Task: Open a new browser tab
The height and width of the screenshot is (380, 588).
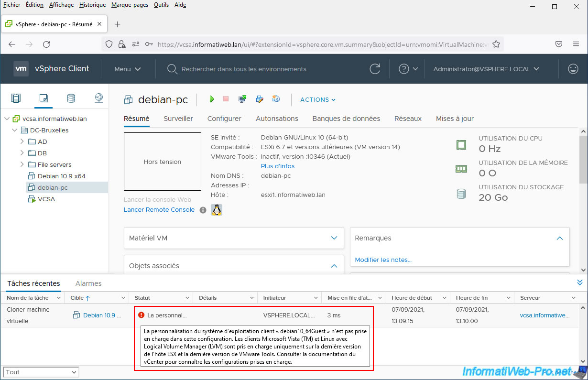Action: tap(118, 24)
